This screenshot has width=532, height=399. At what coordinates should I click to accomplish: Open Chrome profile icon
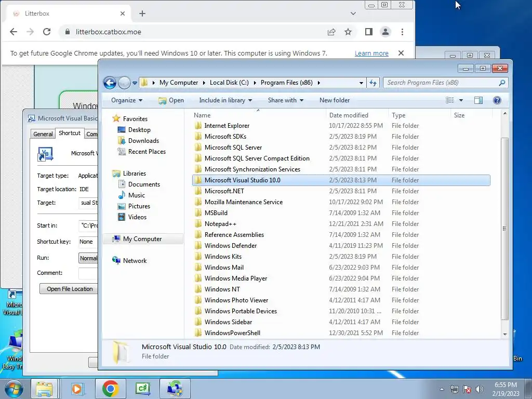click(385, 32)
